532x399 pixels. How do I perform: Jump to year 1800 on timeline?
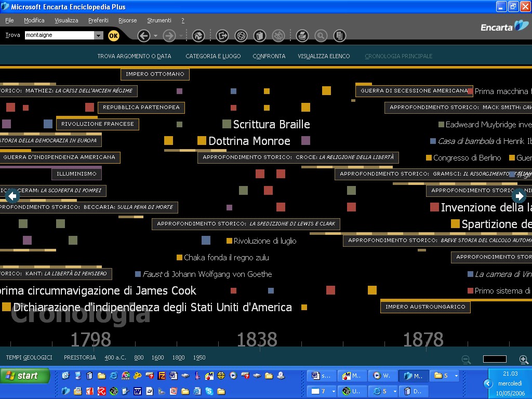click(179, 357)
